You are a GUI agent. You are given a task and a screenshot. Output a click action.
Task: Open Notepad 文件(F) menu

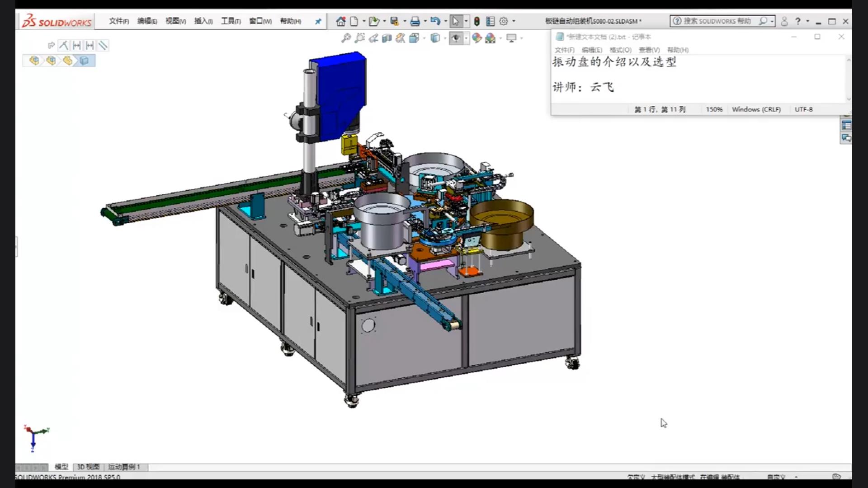(565, 50)
